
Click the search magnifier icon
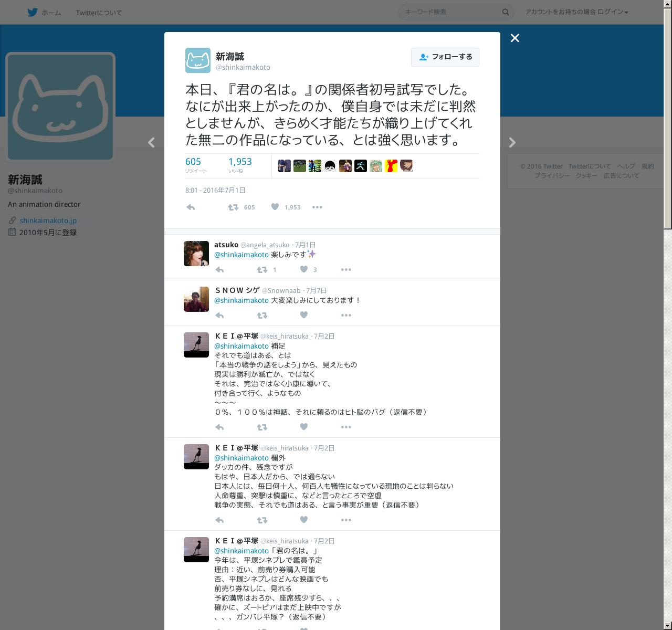click(x=506, y=12)
